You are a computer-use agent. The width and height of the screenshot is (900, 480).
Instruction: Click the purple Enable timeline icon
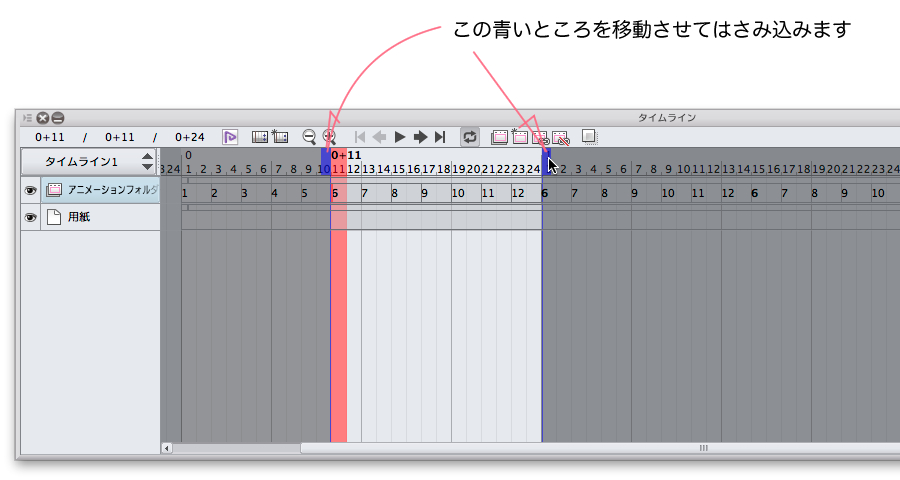pos(230,137)
